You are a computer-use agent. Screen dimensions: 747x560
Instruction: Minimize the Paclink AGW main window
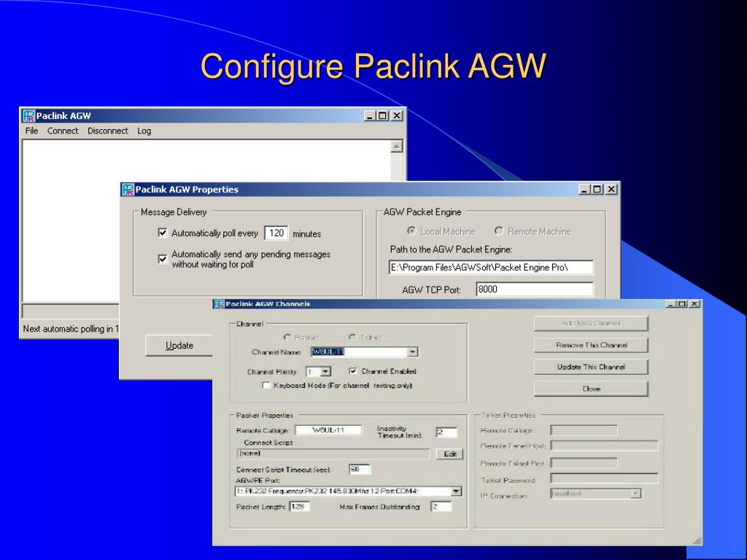coord(370,116)
